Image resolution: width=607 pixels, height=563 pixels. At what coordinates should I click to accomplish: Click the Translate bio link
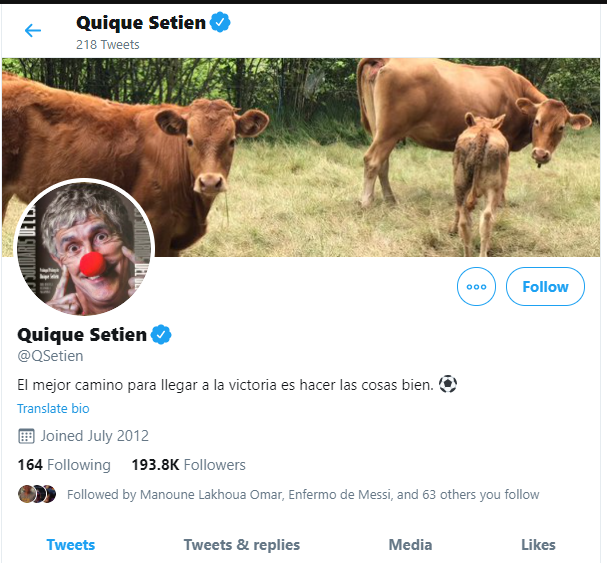[x=53, y=408]
